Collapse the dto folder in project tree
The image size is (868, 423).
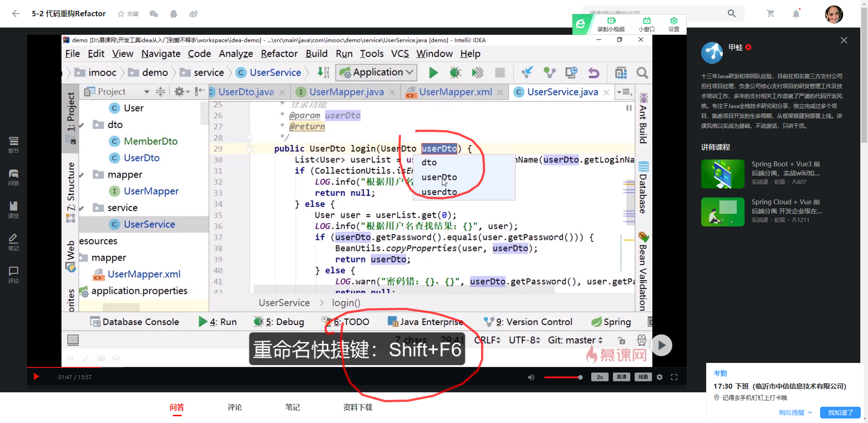coord(82,125)
